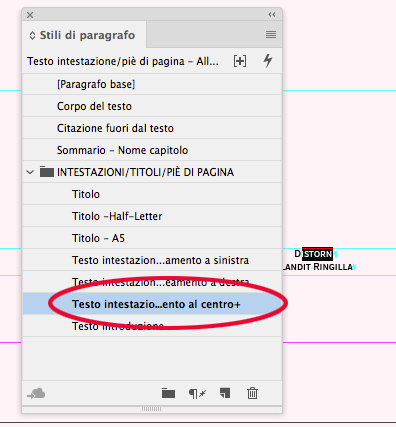Click the current style name text at top
This screenshot has width=396, height=427.
point(123,61)
